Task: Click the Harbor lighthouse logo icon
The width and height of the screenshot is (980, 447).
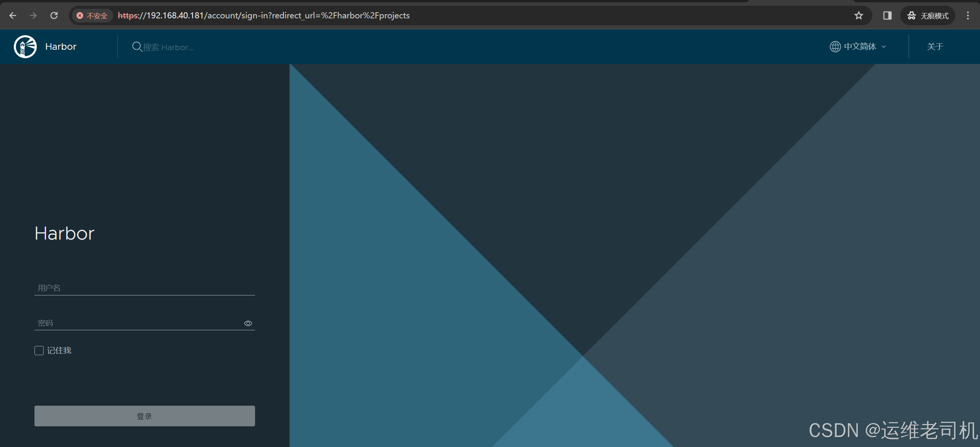Action: [x=25, y=47]
